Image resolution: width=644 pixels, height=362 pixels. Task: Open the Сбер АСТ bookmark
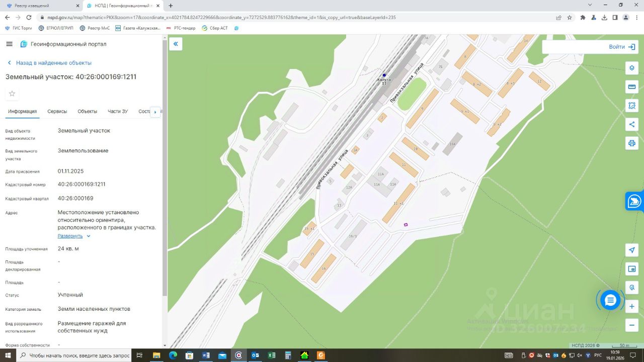point(215,28)
